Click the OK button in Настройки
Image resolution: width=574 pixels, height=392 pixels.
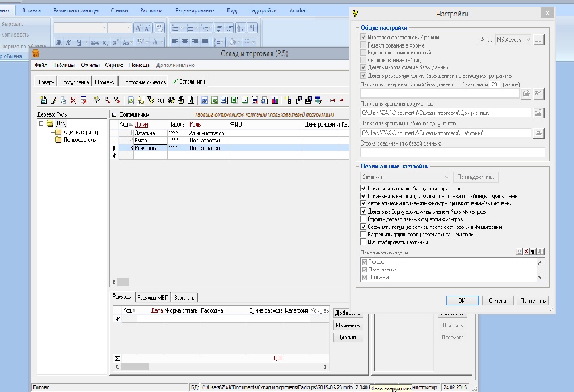(462, 301)
